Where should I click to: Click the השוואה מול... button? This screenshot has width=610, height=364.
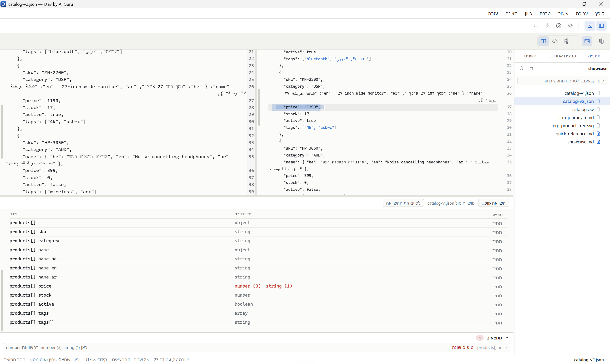click(x=493, y=203)
